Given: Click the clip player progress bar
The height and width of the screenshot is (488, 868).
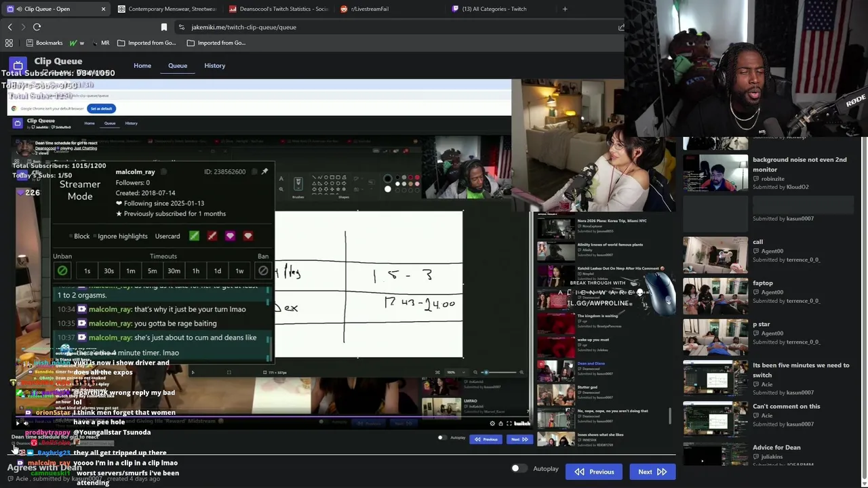Looking at the screenshot, I should click(x=271, y=417).
